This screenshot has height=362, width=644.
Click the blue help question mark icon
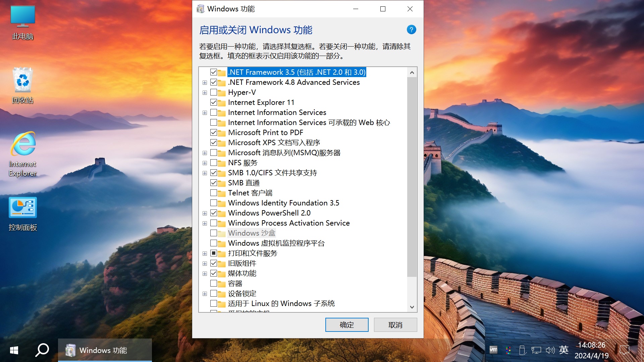point(411,29)
